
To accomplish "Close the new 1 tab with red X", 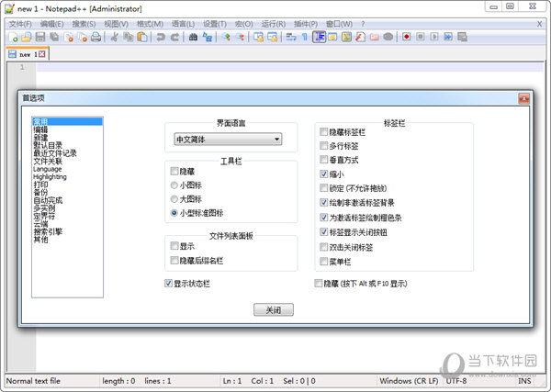I will tap(42, 54).
